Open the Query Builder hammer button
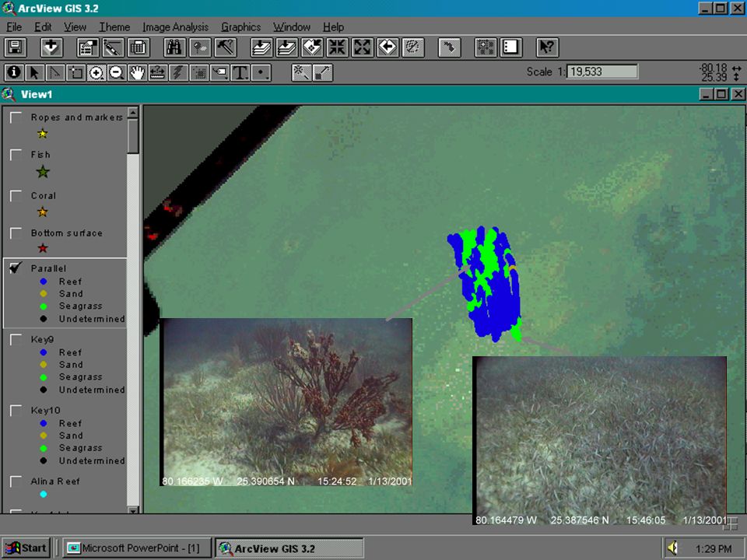This screenshot has width=747, height=560. (226, 47)
